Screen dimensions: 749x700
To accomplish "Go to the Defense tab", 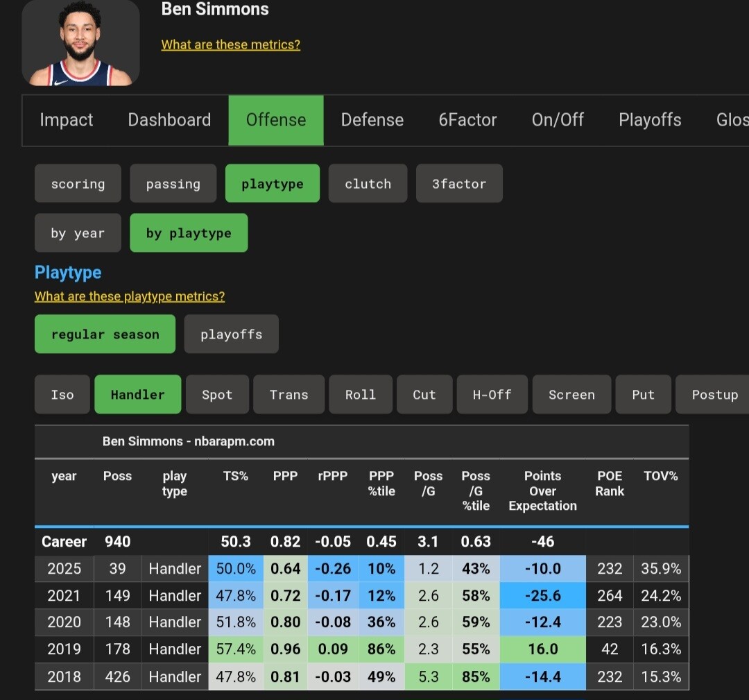I will coord(372,120).
